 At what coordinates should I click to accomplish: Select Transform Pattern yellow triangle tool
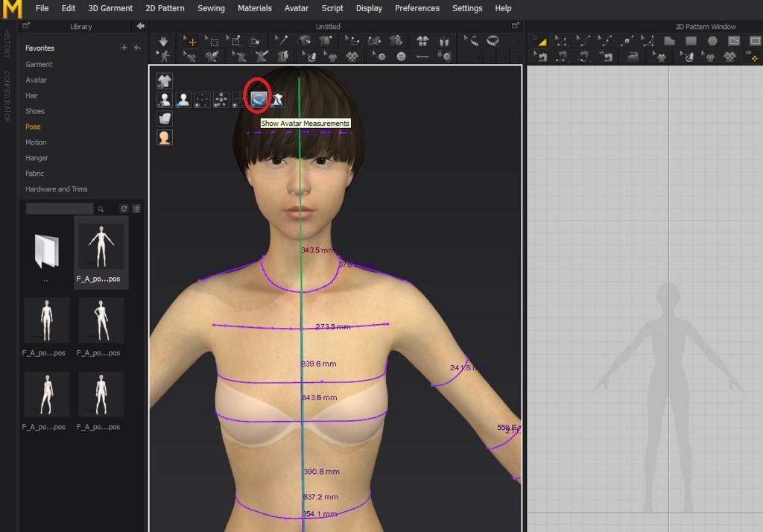(x=540, y=42)
